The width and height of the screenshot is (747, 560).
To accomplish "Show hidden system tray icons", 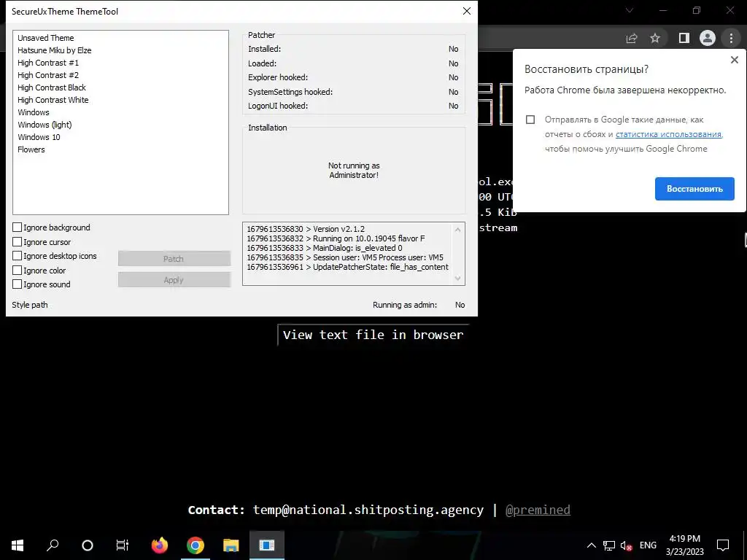I will 591,545.
